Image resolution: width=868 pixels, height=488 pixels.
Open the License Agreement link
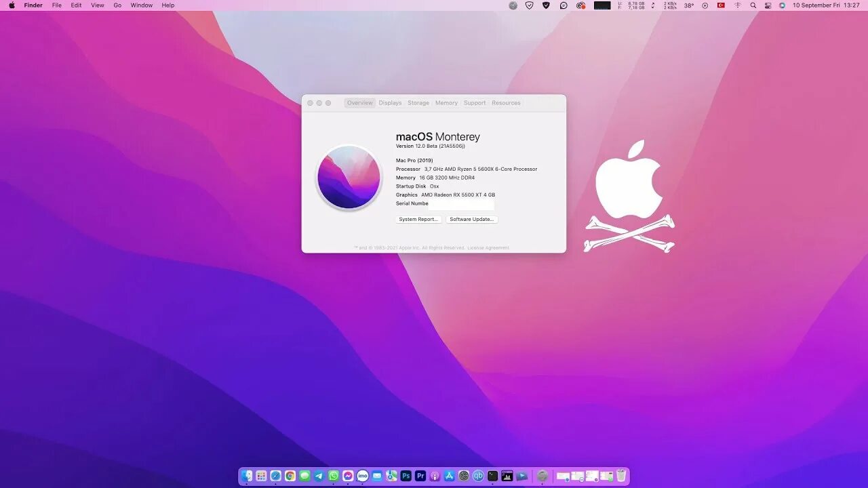tap(488, 248)
